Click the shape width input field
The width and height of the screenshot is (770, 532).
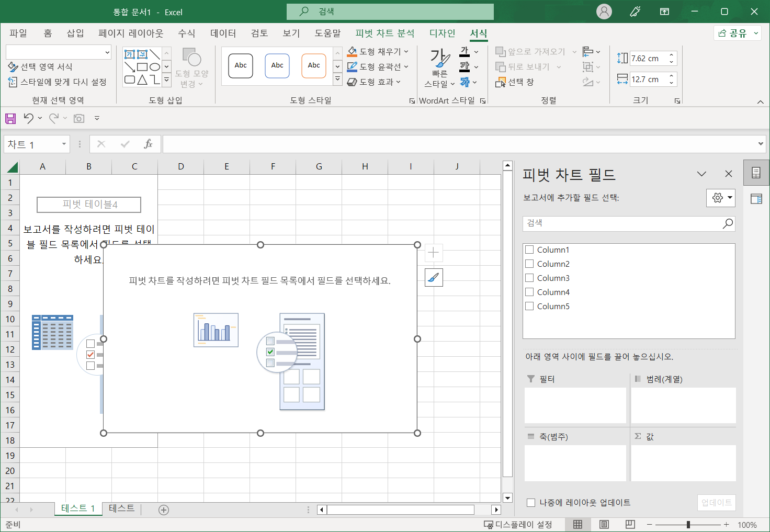coord(648,80)
